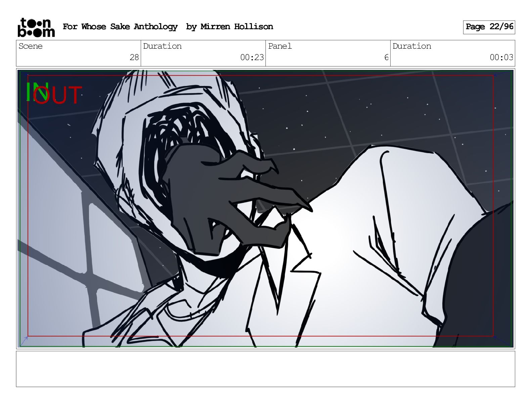Click the 'Panel' label
This screenshot has height=411, width=532.
[280, 46]
